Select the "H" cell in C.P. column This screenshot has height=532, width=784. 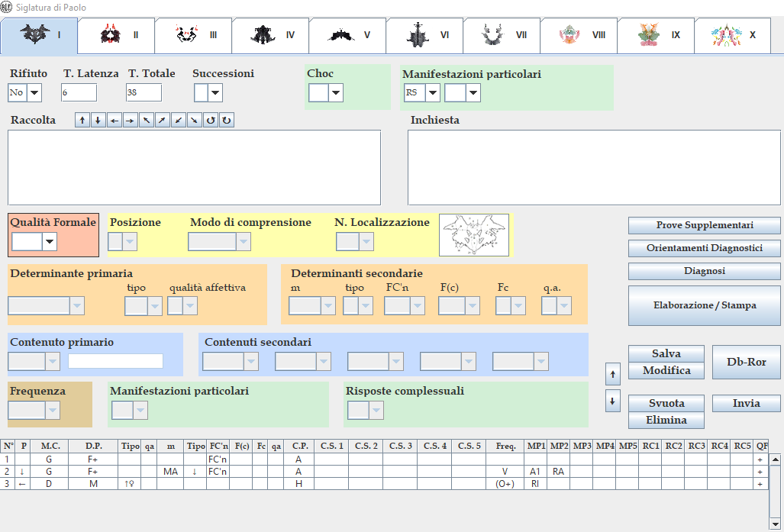pyautogui.click(x=298, y=483)
